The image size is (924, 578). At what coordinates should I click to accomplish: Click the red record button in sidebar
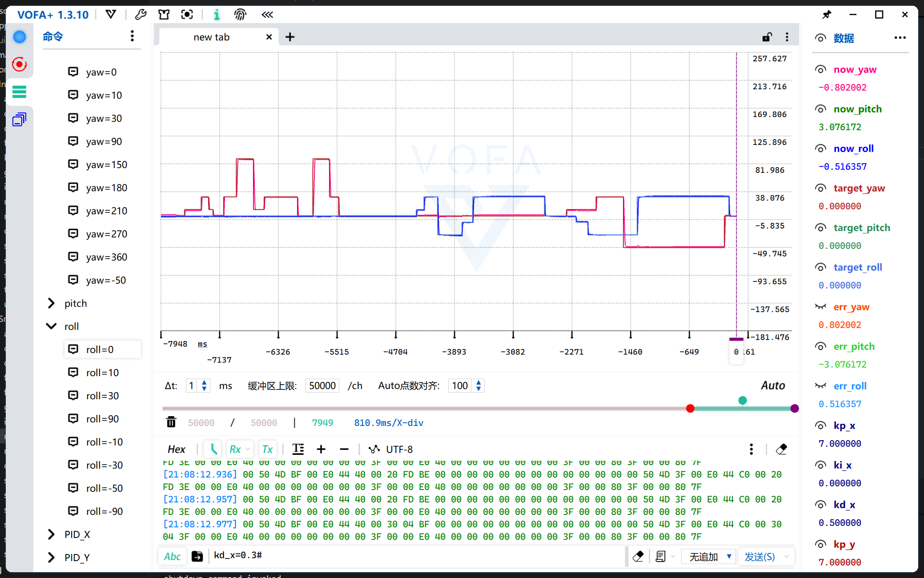click(20, 64)
